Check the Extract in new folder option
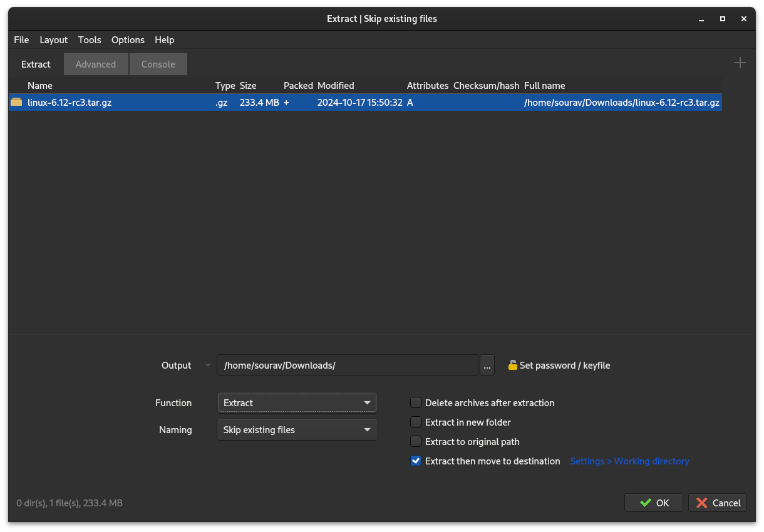Viewport: 764px width, 532px height. pyautogui.click(x=415, y=422)
